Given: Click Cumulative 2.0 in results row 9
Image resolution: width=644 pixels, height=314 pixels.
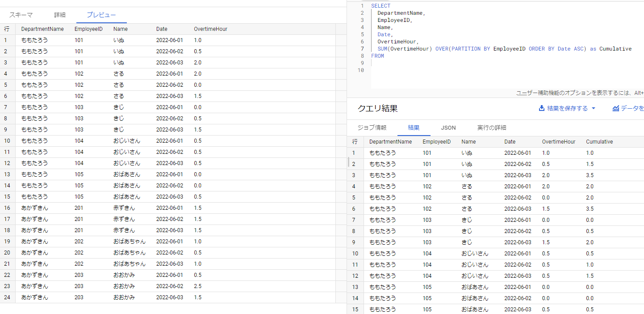Looking at the screenshot, I should 590,242.
